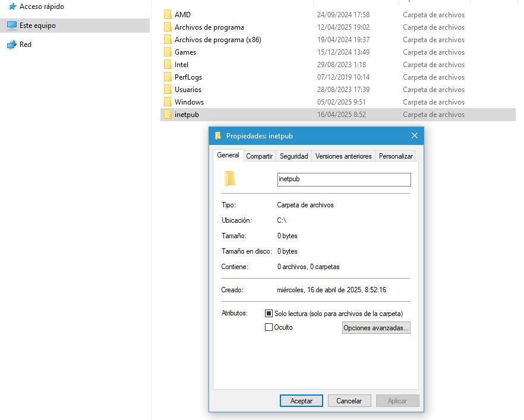Select the Usuarios folder row
The image size is (524, 420).
338,89
